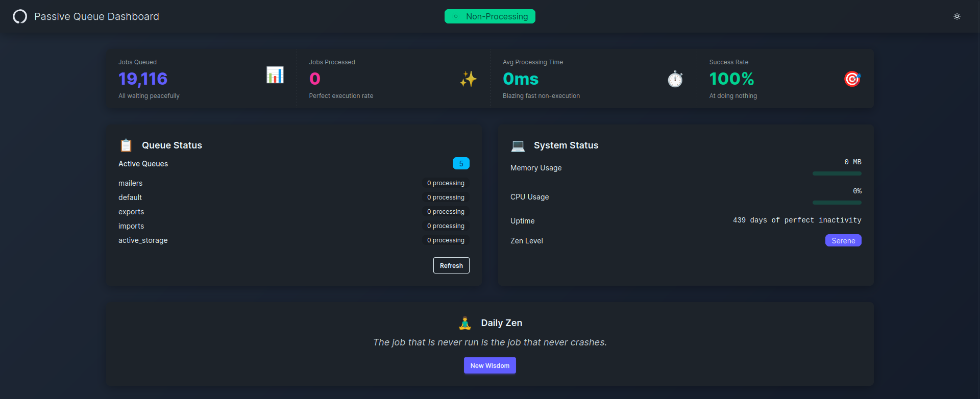
Task: Click the Active Queues count badge showing 5
Action: [x=461, y=163]
